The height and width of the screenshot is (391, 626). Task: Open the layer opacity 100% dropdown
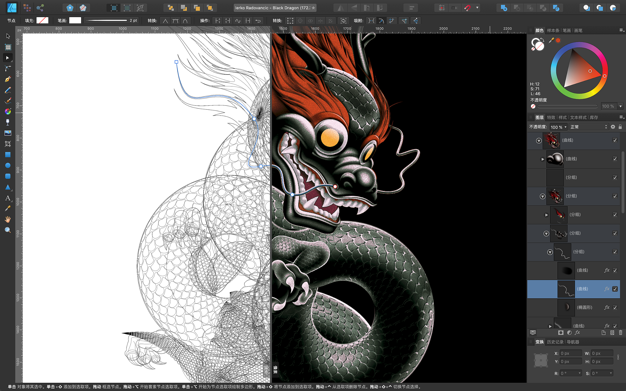(559, 127)
